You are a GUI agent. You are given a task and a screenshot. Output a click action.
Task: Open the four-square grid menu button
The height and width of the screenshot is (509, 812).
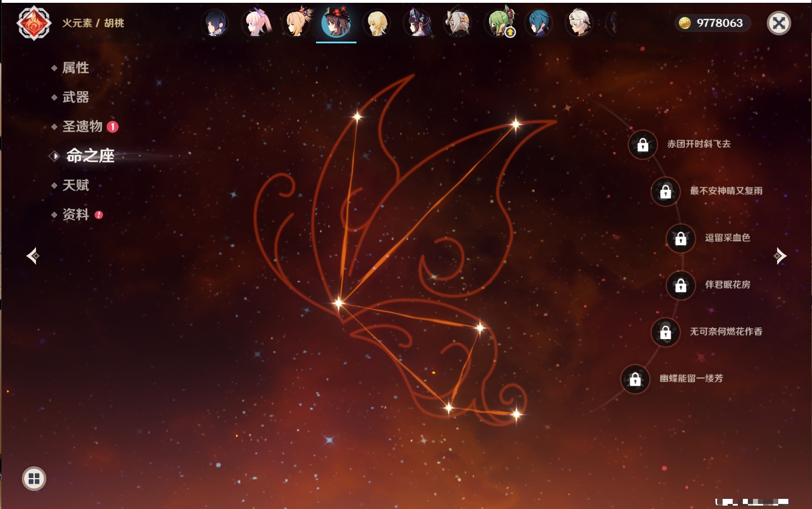34,479
